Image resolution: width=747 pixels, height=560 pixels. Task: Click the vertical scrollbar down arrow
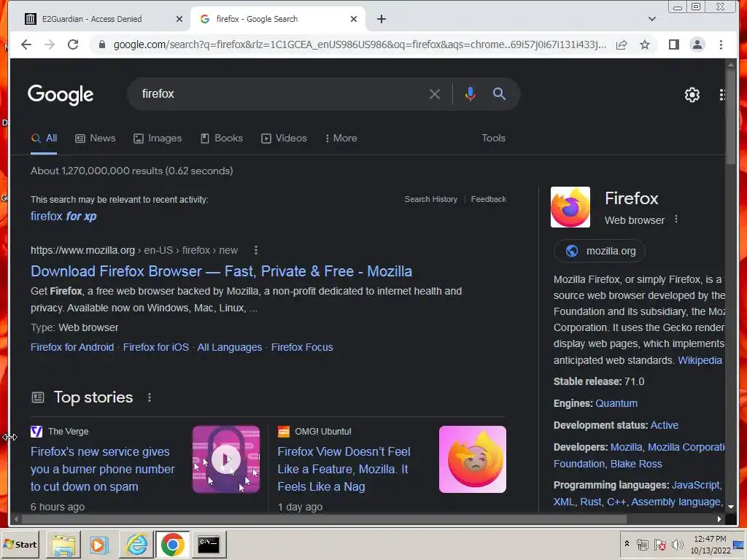tap(731, 507)
